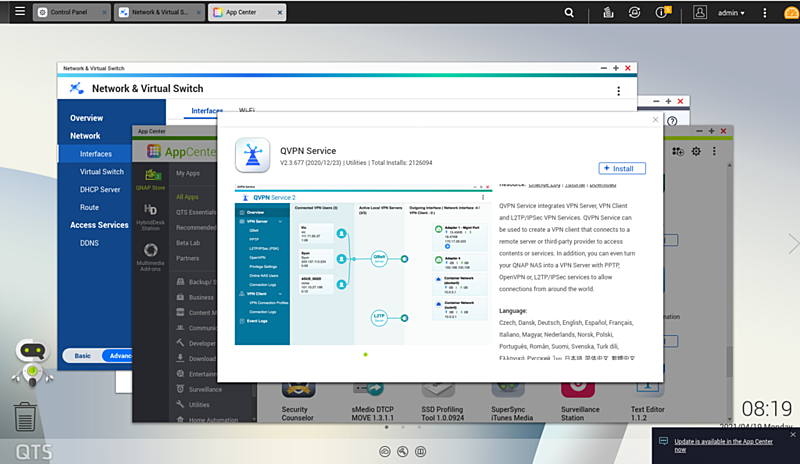Open Security Counselor app
The image size is (800, 464).
(297, 401)
